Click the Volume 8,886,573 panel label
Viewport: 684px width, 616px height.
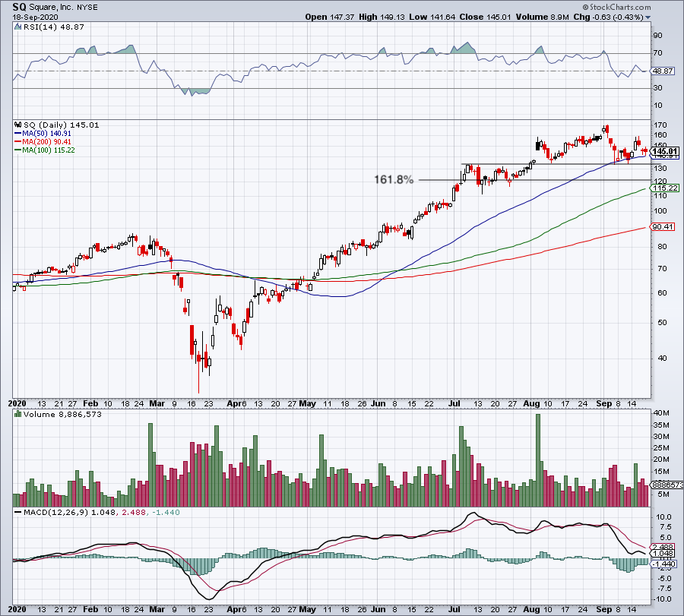(62, 414)
